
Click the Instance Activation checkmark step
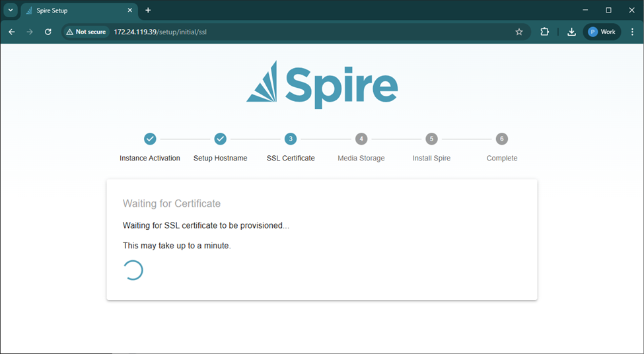tap(150, 139)
